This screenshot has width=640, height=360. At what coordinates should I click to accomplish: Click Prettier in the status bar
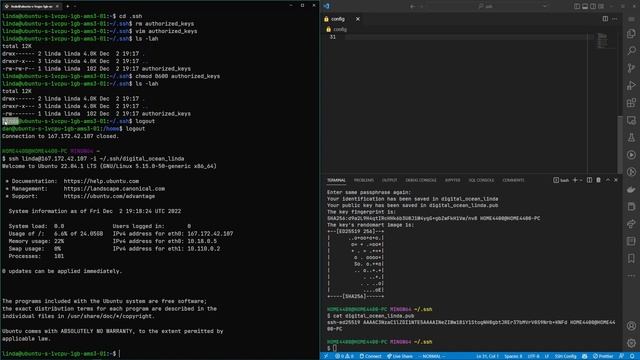[603, 356]
